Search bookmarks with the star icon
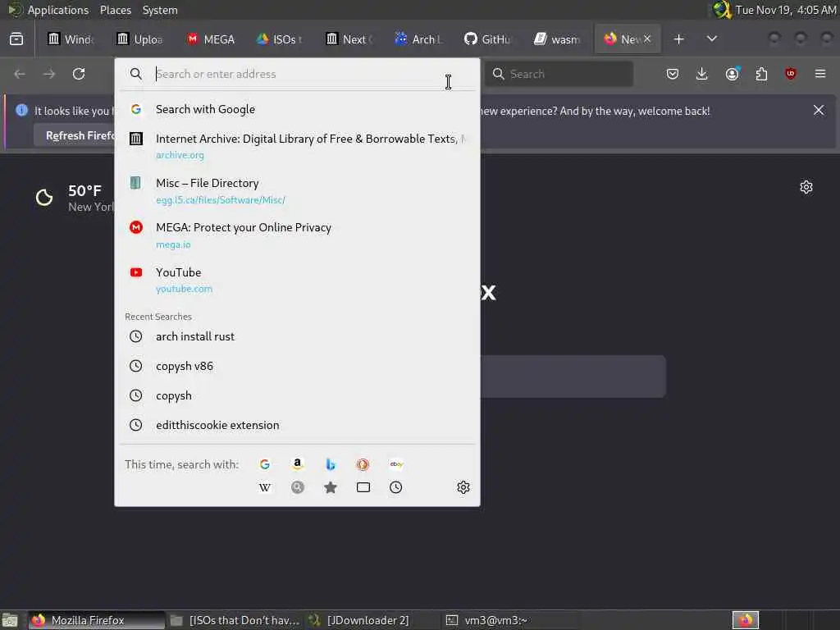Image resolution: width=840 pixels, height=630 pixels. (x=331, y=487)
